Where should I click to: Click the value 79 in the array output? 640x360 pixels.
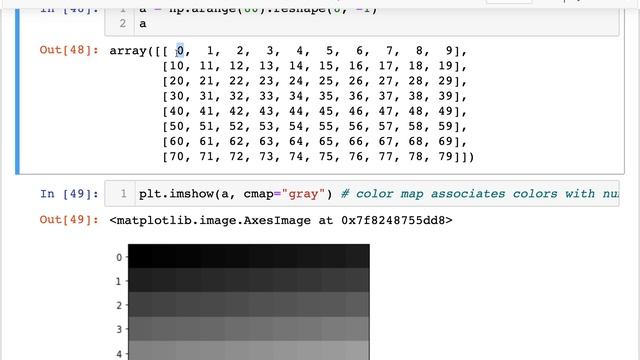[x=446, y=156]
